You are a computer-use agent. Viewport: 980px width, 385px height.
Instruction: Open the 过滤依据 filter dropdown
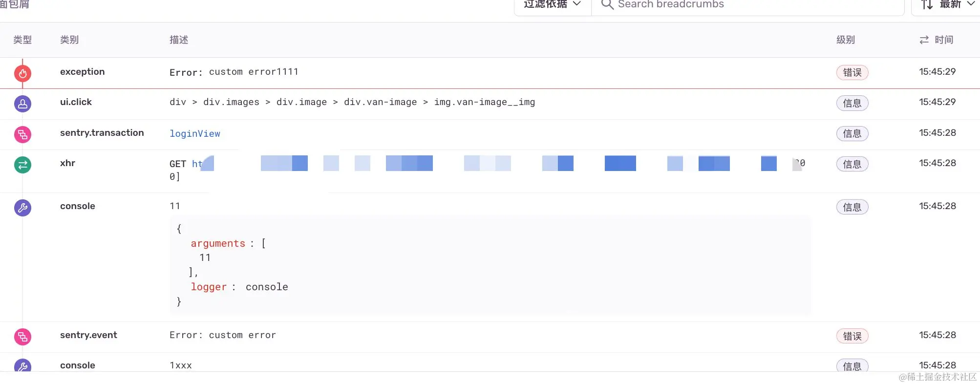tap(553, 5)
